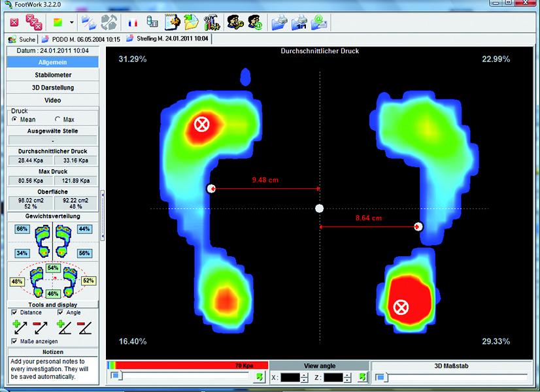540x392 pixels.
Task: Increase the X view angle stepper
Action: click(303, 375)
